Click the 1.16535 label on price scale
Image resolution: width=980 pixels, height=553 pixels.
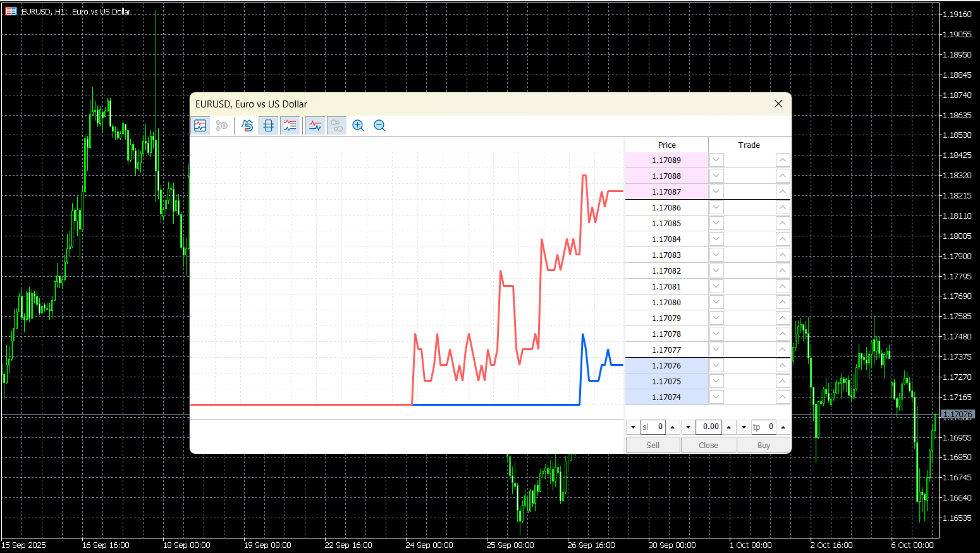point(957,518)
